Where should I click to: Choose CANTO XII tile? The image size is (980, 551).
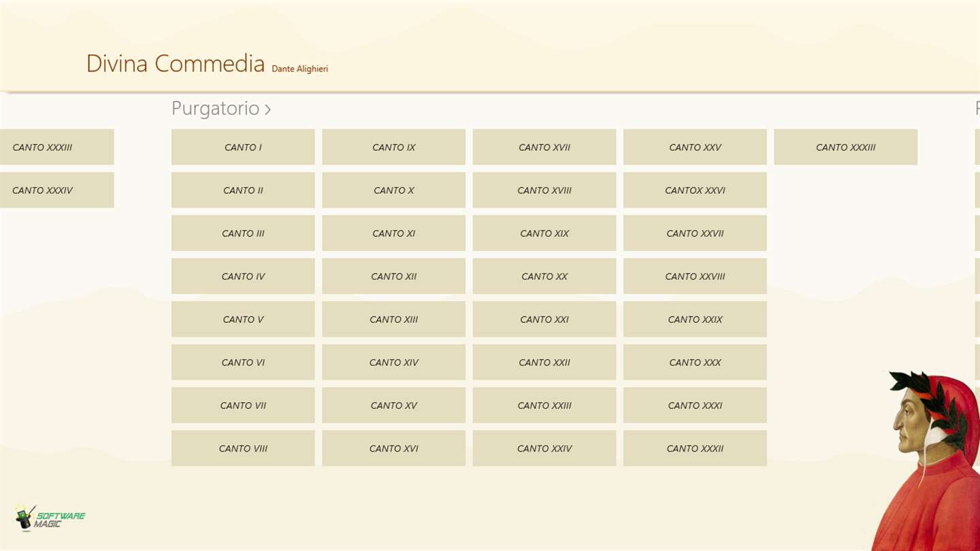394,276
